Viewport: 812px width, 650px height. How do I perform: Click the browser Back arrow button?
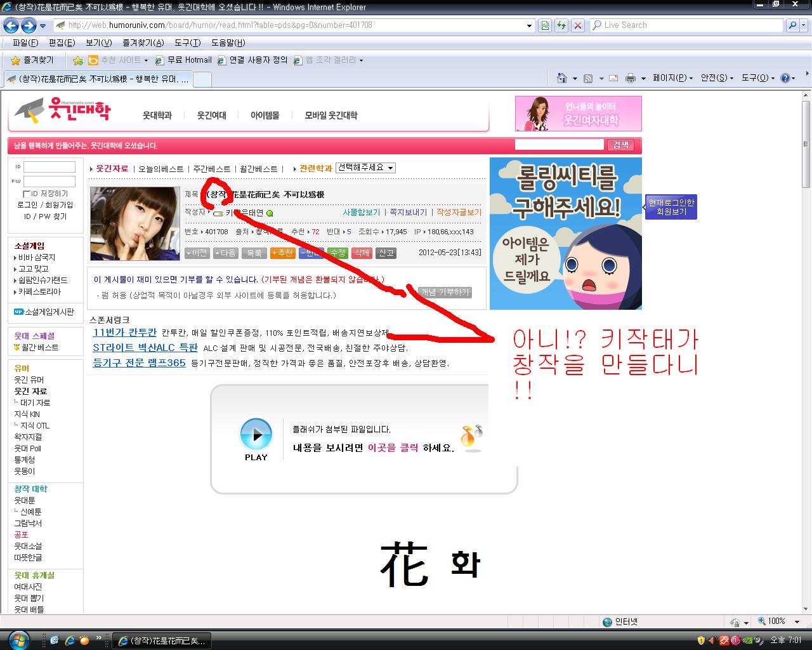(x=11, y=25)
